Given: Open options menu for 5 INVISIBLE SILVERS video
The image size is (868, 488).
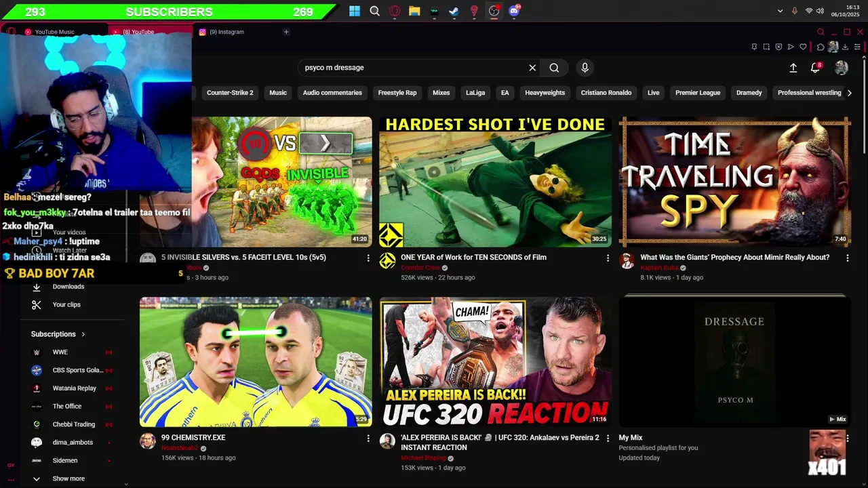Looking at the screenshot, I should 368,258.
